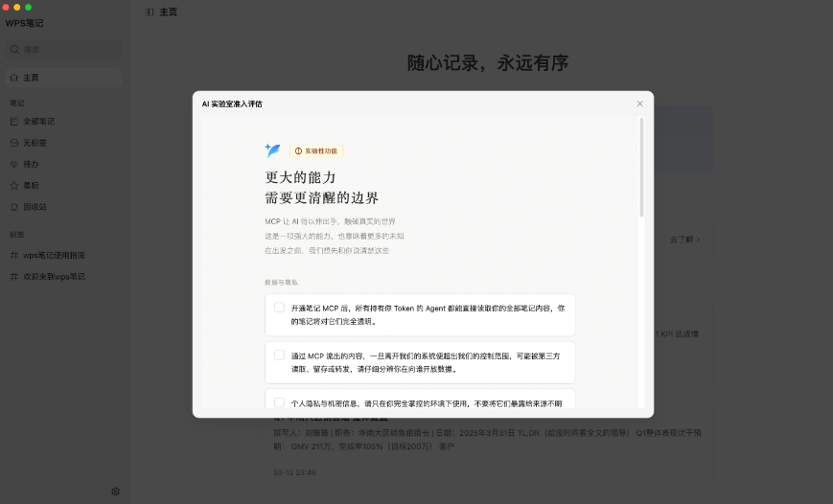833x504 pixels.
Task: Open 全部笔记 in the sidebar
Action: (64, 121)
